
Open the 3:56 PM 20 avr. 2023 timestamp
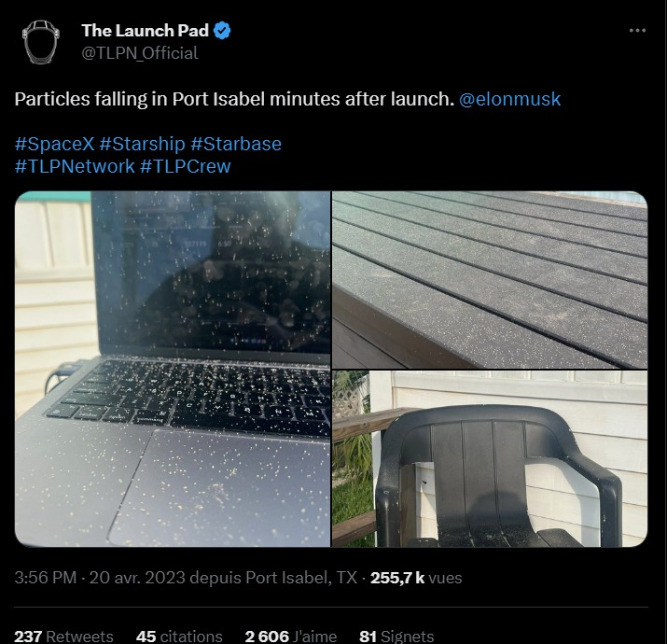coord(100,578)
